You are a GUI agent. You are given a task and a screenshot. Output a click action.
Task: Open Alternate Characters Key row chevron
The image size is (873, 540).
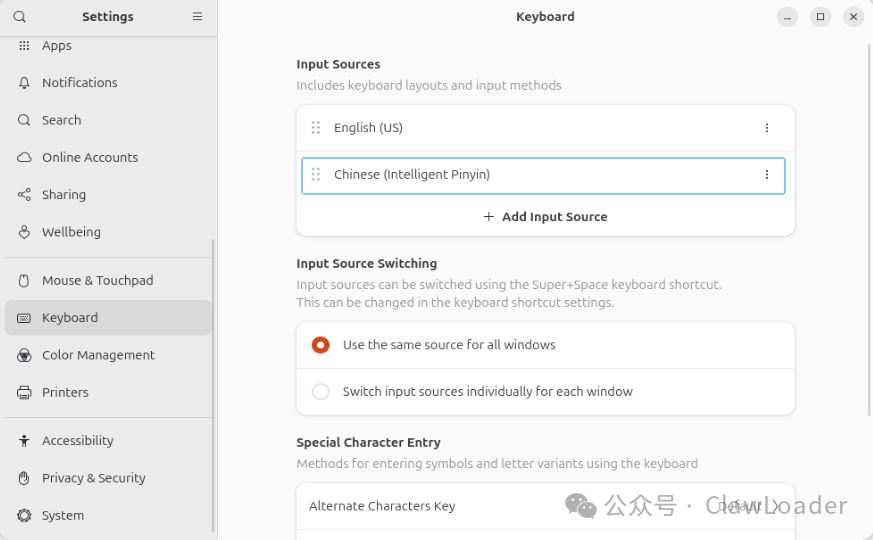point(776,506)
